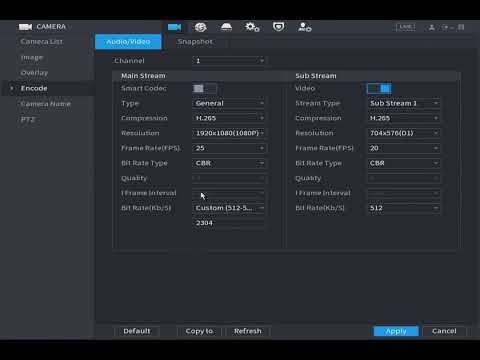
Task: Switch to the Audio/Video tab
Action: [x=128, y=42]
